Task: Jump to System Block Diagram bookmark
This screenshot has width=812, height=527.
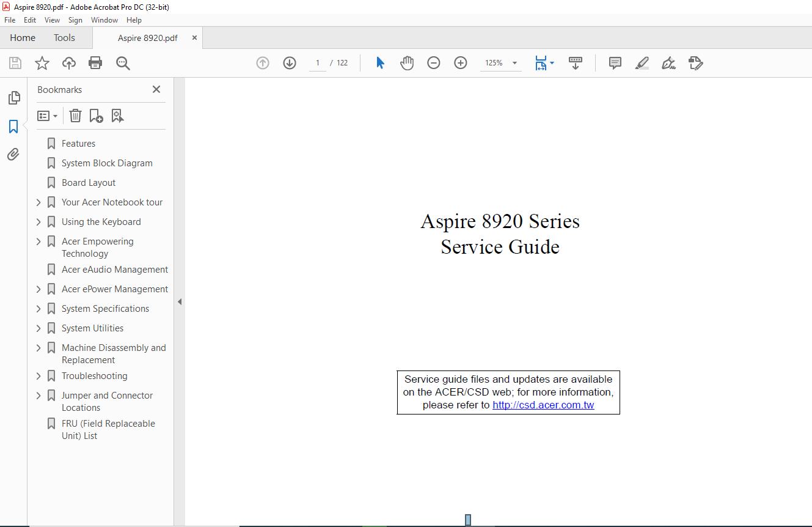Action: point(107,163)
